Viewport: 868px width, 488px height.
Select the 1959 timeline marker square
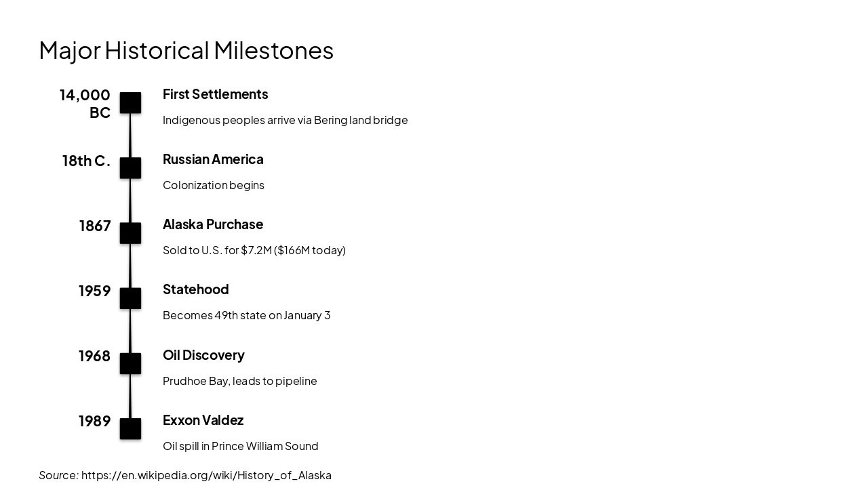pyautogui.click(x=130, y=298)
